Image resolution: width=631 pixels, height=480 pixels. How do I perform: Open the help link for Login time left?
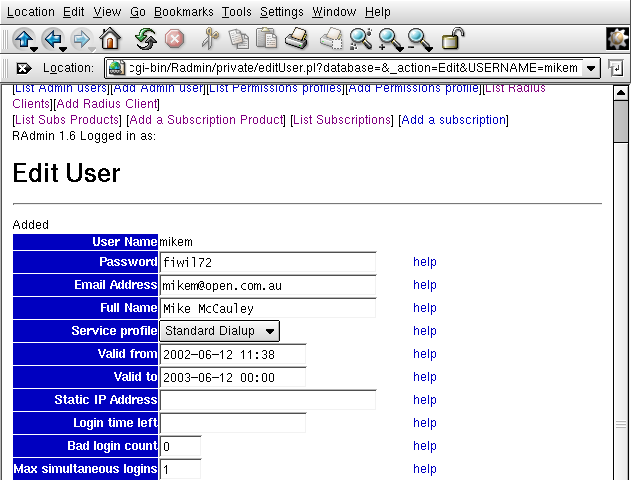425,423
